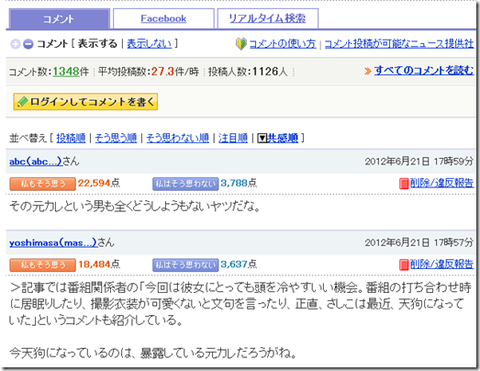This screenshot has width=480, height=371.
Task: Click red report icon on yoshimasa's comment
Action: tap(404, 265)
